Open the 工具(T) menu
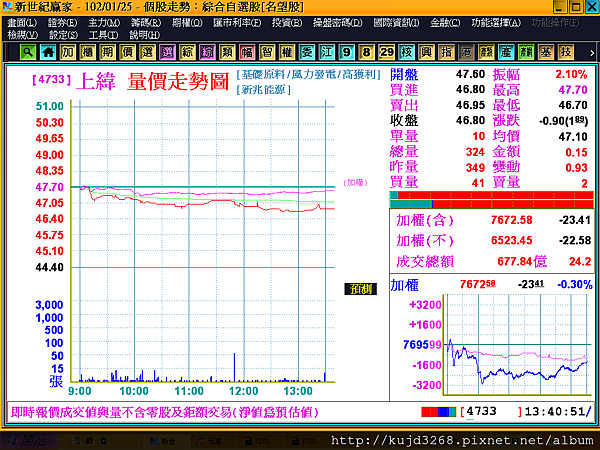600x450 pixels. tap(103, 35)
